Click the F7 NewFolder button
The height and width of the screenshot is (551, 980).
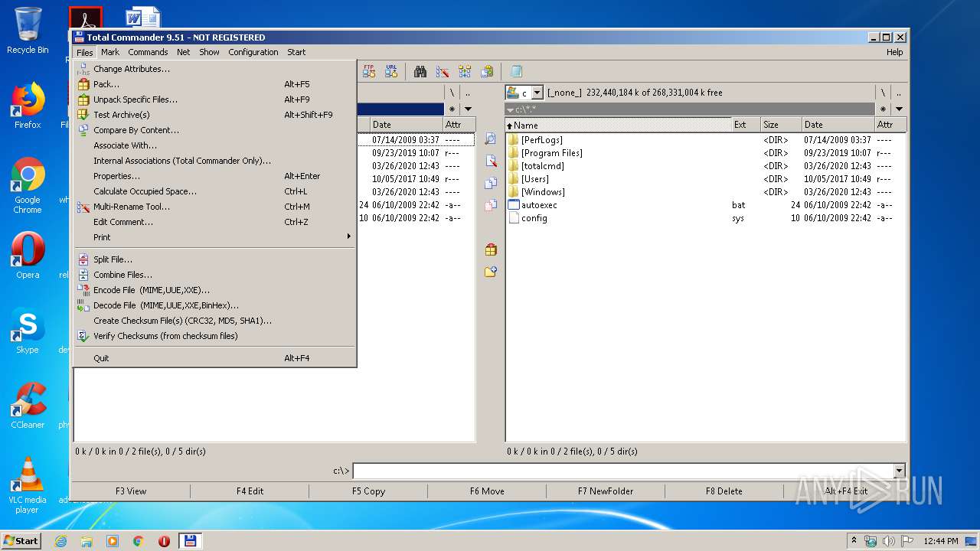click(x=606, y=491)
